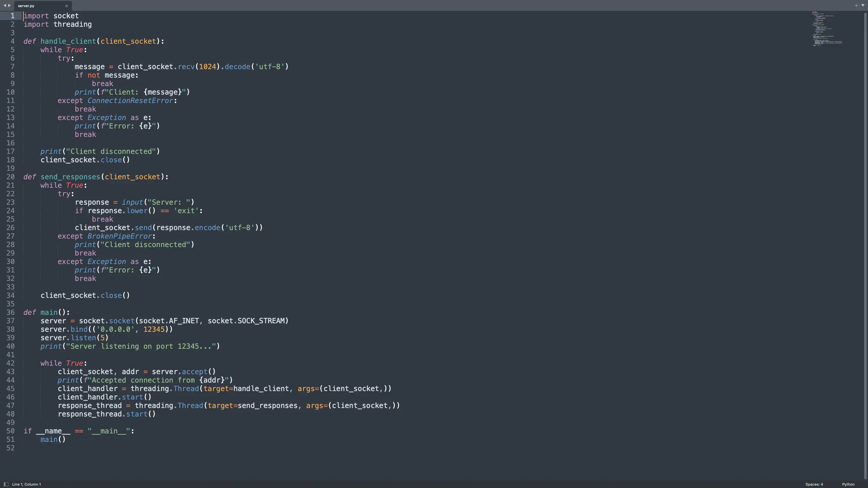Add a new tab with plus icon
Screen dimensions: 868x488
coord(856,5)
